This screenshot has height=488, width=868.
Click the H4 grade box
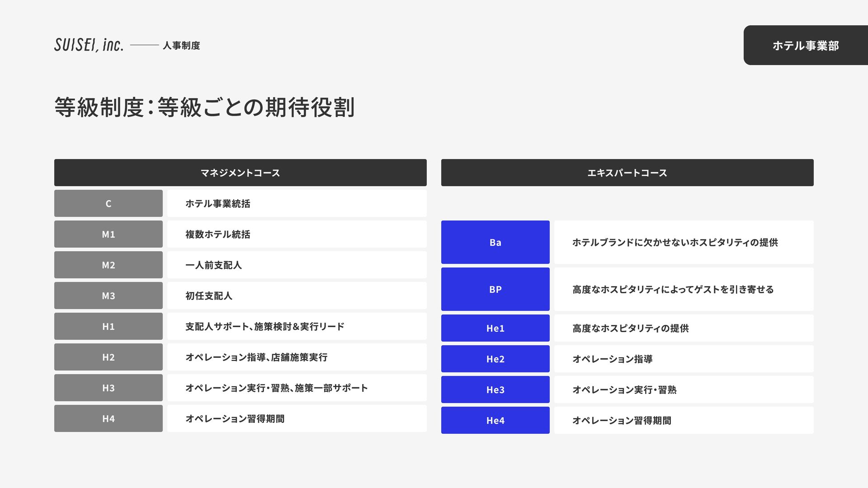(x=108, y=418)
